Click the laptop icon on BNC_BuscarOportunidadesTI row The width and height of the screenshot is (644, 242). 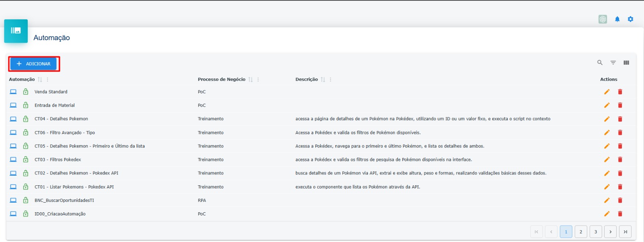[x=13, y=200]
